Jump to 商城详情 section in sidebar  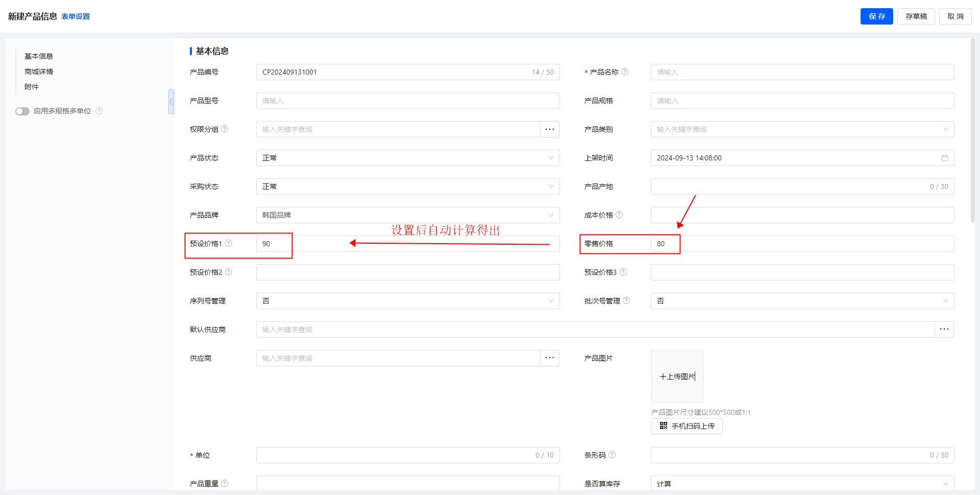pos(39,72)
